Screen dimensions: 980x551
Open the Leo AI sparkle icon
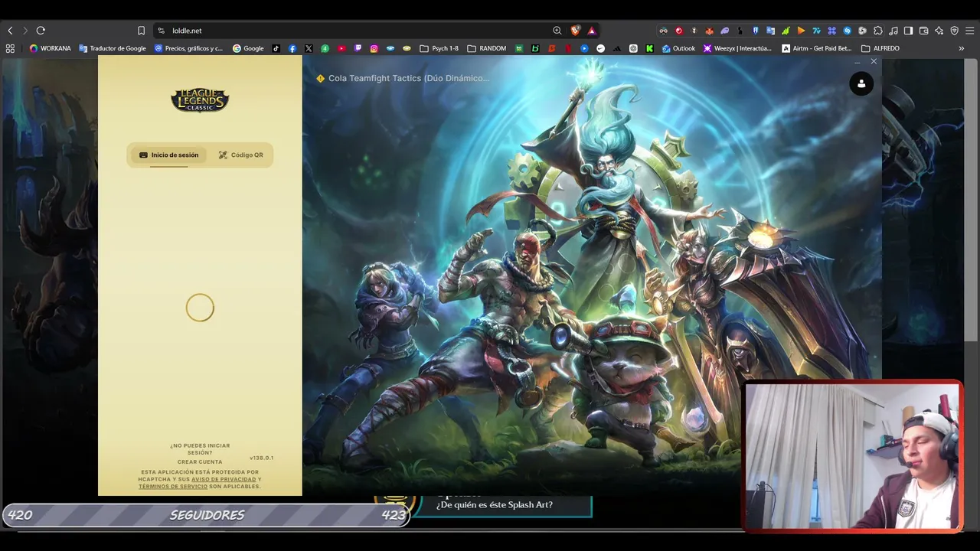pos(939,31)
